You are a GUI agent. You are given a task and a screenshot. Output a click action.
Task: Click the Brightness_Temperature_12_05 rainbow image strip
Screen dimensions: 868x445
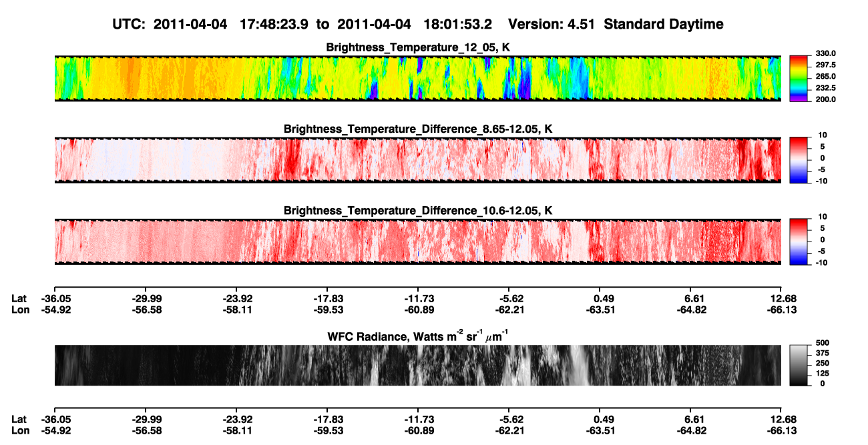click(417, 79)
